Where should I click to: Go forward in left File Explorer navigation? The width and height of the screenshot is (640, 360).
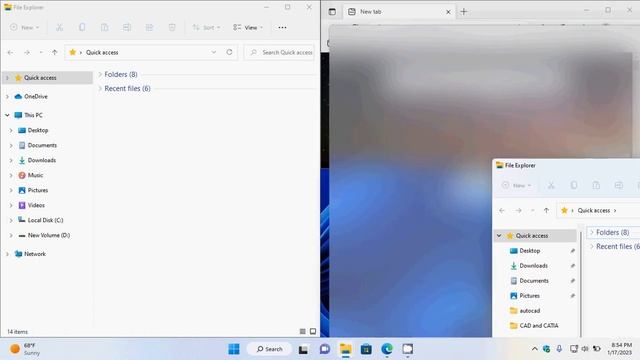[27, 52]
